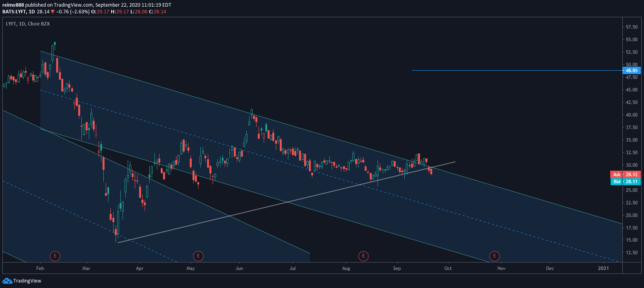The image size is (644, 288).
Task: Click the Mar label on time axis
Action: [x=86, y=268]
